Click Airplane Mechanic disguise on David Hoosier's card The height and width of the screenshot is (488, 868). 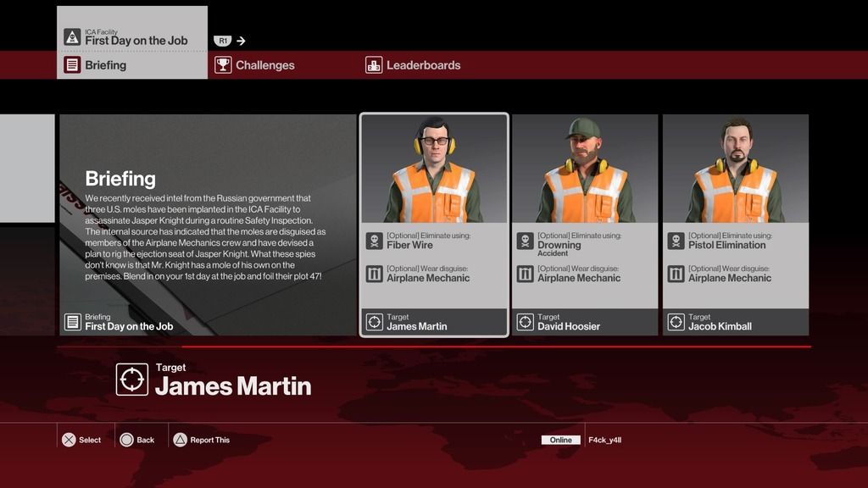pyautogui.click(x=578, y=278)
